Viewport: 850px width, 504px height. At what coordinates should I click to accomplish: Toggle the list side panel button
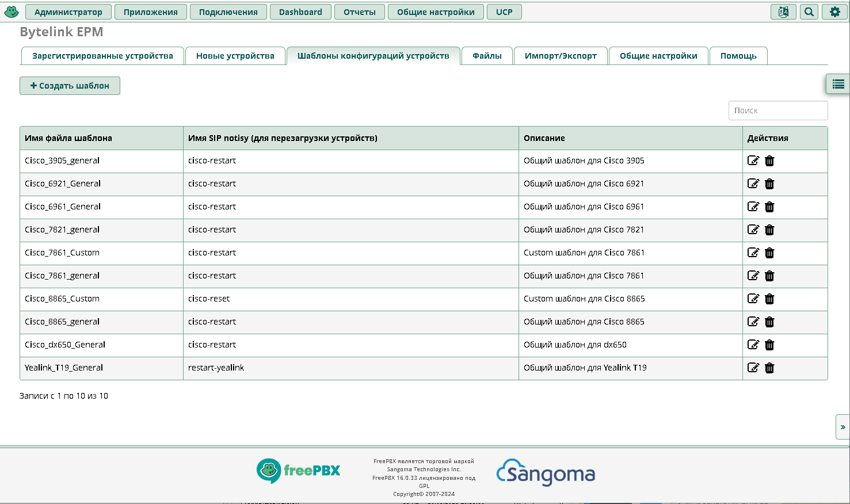click(838, 85)
